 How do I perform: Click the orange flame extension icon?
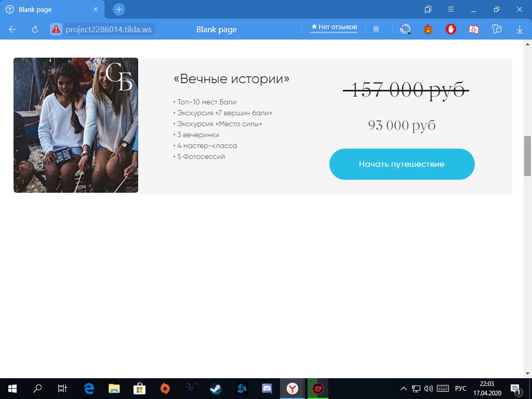coord(428,30)
